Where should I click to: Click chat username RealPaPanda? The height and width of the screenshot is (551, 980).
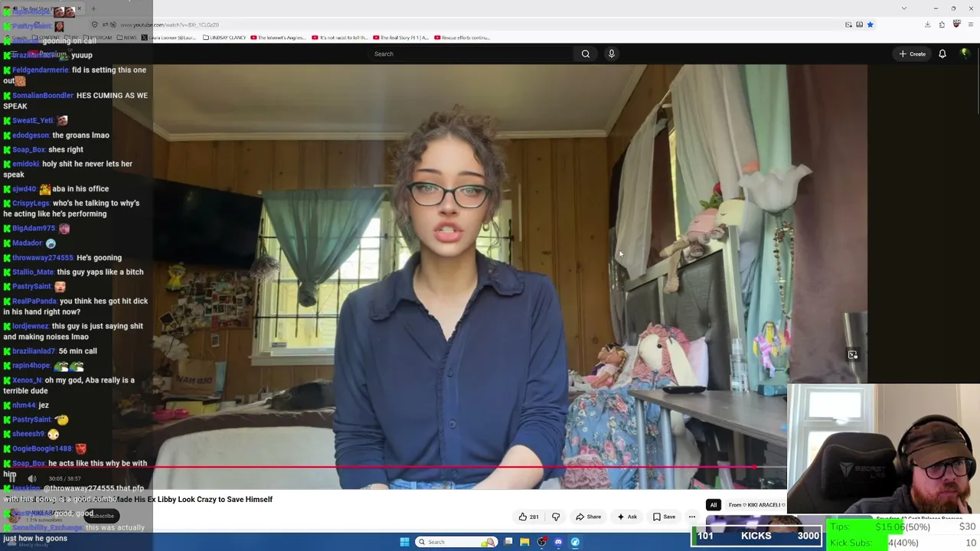coord(34,302)
